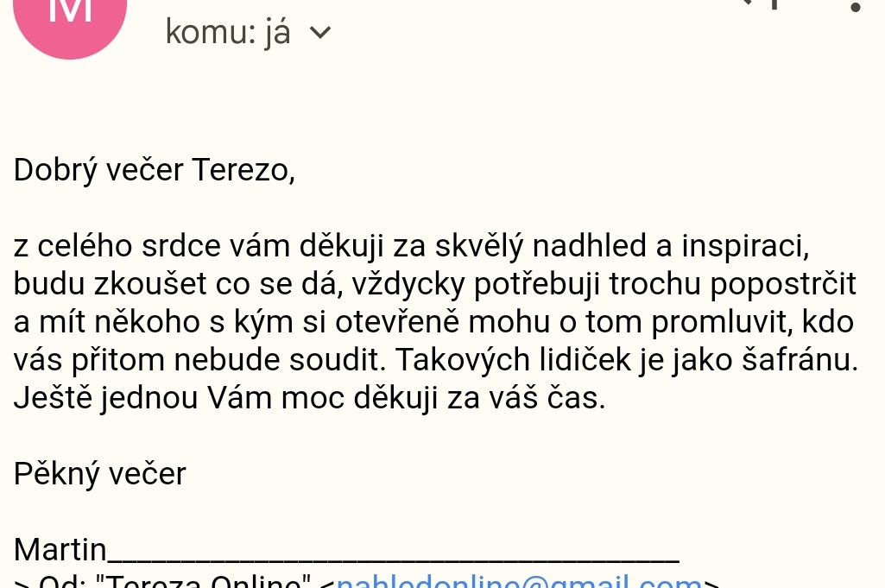Tap the 'Pěkný večer' closing line
The image size is (885, 588).
point(99,473)
